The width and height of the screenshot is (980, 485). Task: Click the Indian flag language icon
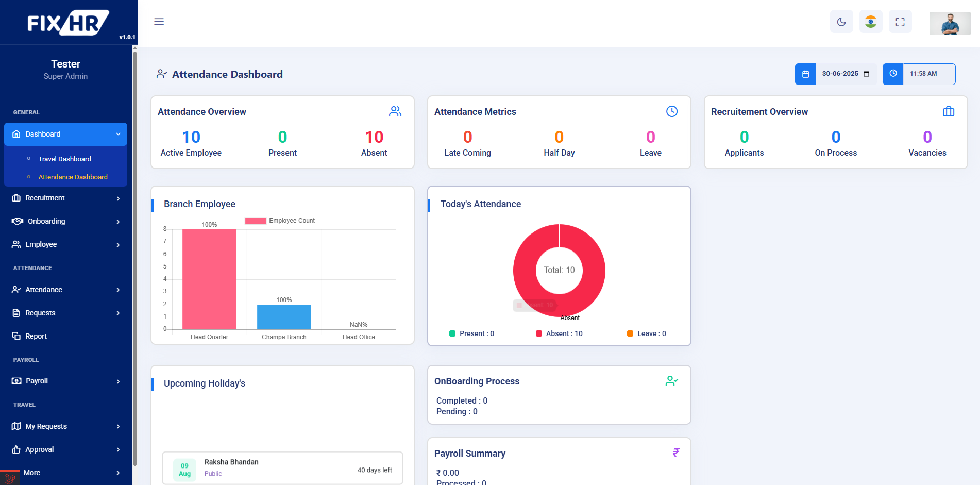(871, 21)
